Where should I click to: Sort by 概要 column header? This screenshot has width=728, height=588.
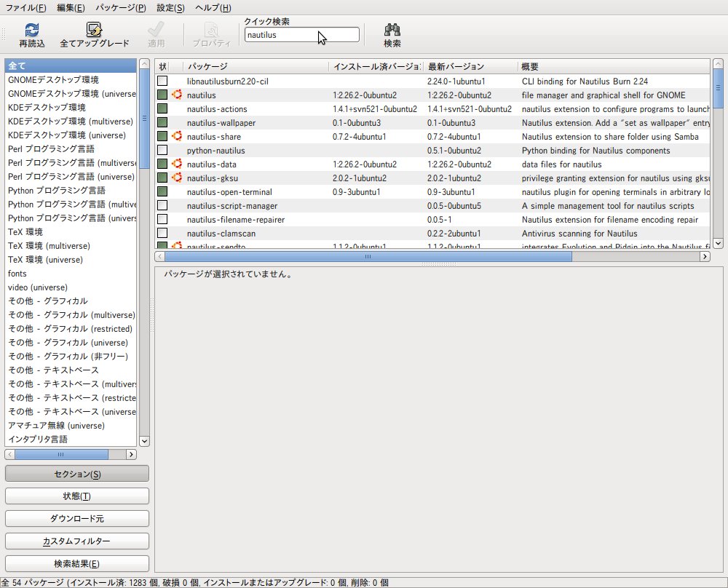614,66
